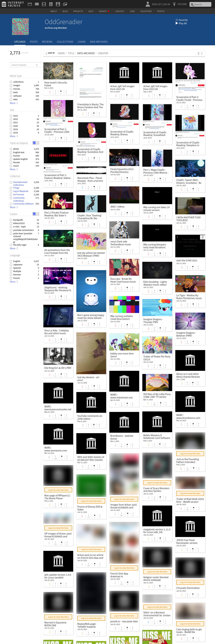This screenshot has width=215, height=644.
Task: Open the Blog menu item
Action: coord(65,11)
